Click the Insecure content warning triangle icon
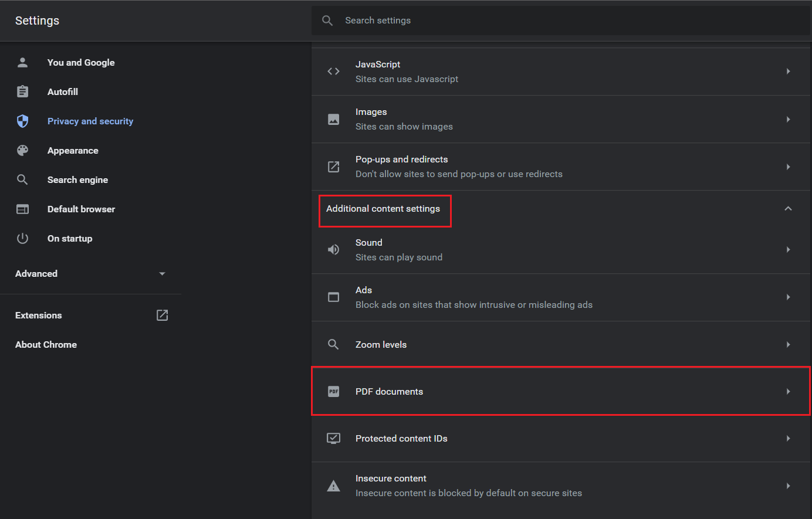 (333, 486)
